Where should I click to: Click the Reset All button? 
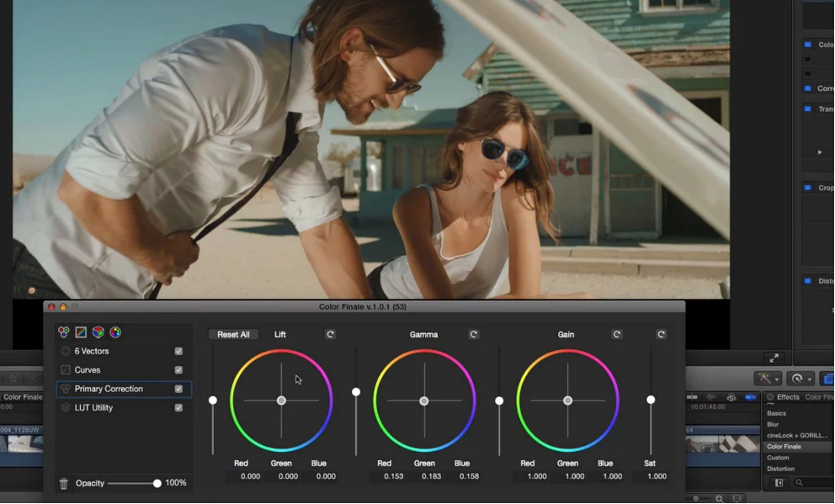(233, 334)
